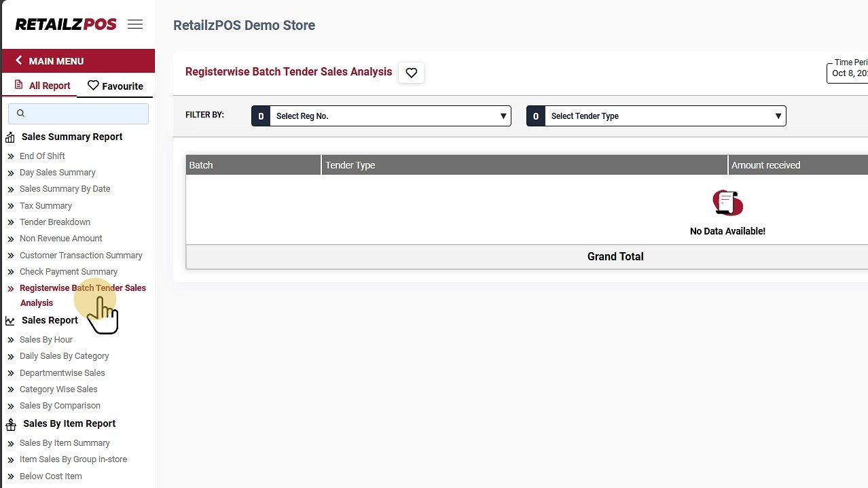
Task: Click the Sales By Item Report gift icon
Action: coord(11,425)
